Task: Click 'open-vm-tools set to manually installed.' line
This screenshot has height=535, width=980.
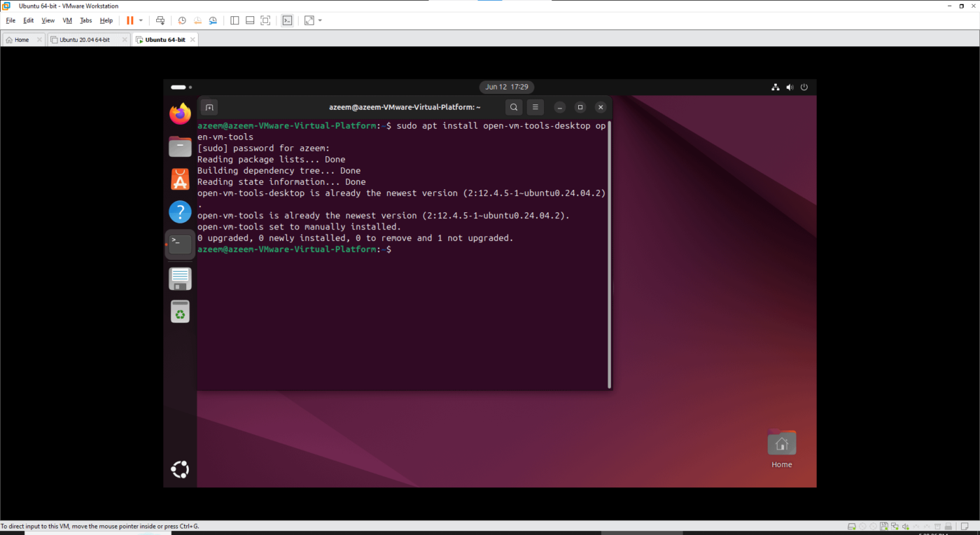Action: coord(299,227)
